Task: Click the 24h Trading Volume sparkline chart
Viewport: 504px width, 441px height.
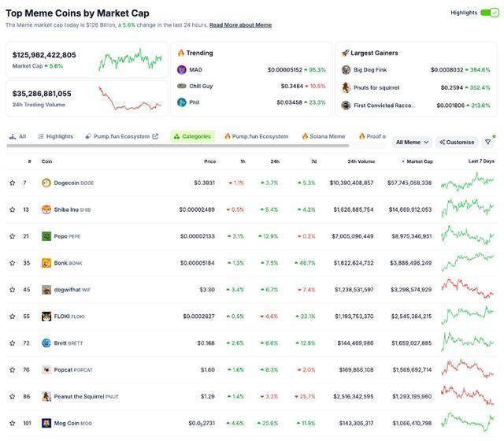Action: [x=130, y=98]
